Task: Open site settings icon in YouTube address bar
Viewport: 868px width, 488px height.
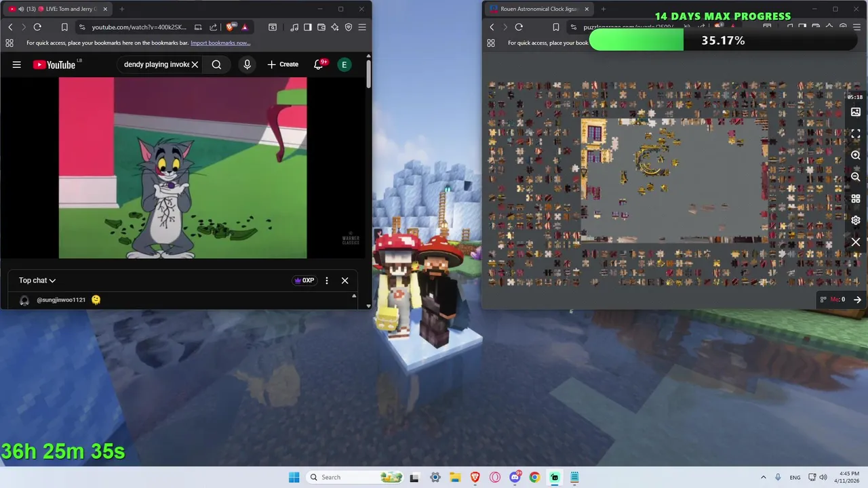Action: [x=82, y=27]
